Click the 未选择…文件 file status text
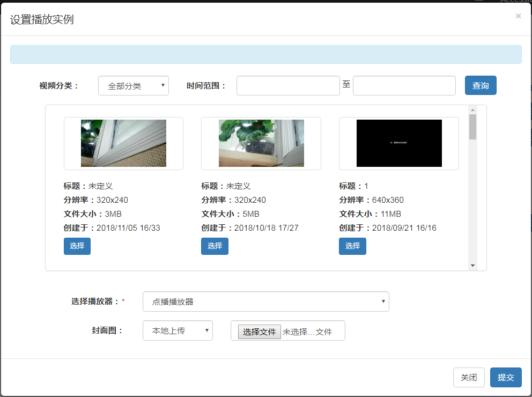This screenshot has height=397, width=532. click(307, 332)
